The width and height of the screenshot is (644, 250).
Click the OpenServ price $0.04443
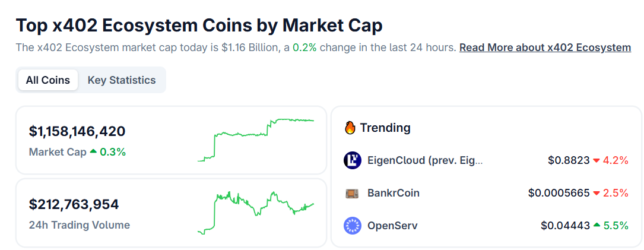click(x=565, y=226)
